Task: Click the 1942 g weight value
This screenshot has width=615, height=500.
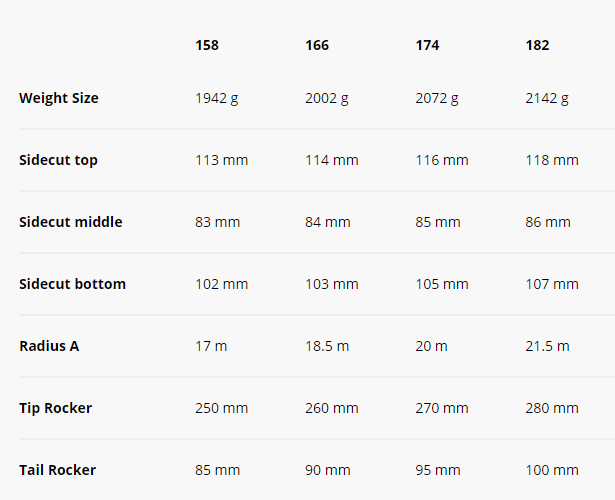Action: pos(217,98)
